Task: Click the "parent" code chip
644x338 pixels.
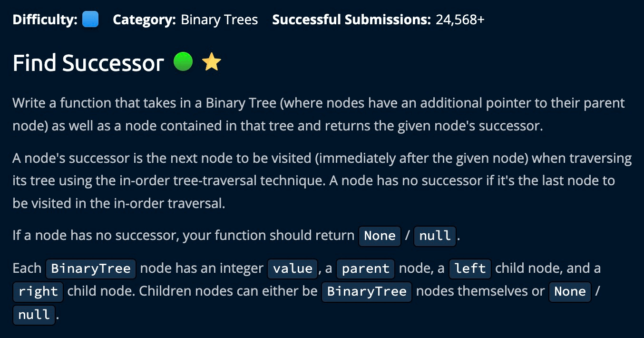Action: tap(366, 268)
